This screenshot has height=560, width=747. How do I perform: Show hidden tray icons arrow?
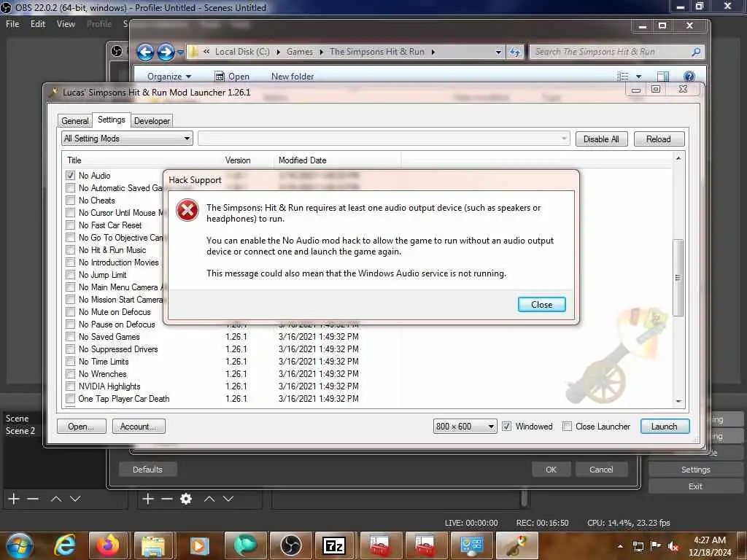[x=620, y=546]
